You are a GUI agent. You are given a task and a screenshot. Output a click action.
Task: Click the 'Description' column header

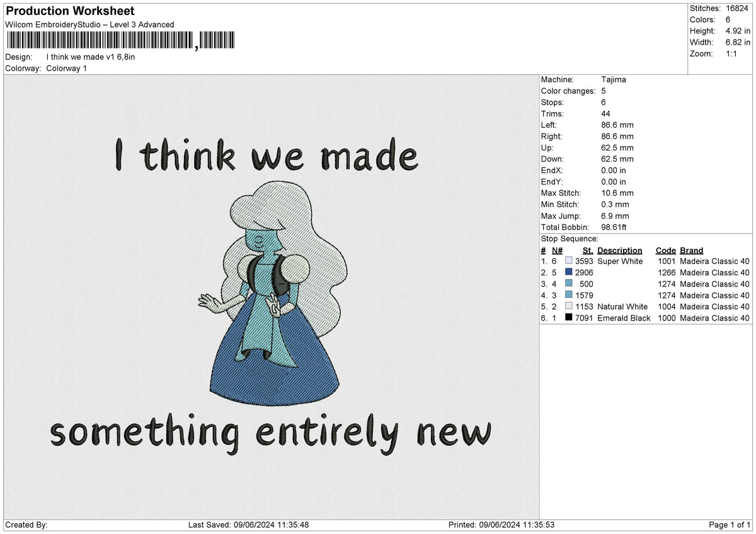[x=620, y=251]
